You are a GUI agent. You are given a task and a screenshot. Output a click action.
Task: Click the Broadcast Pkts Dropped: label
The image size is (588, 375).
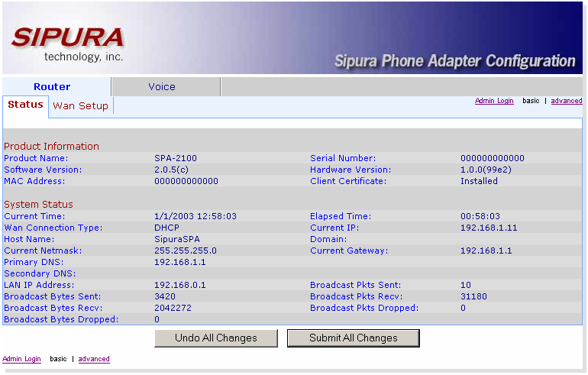pyautogui.click(x=364, y=308)
